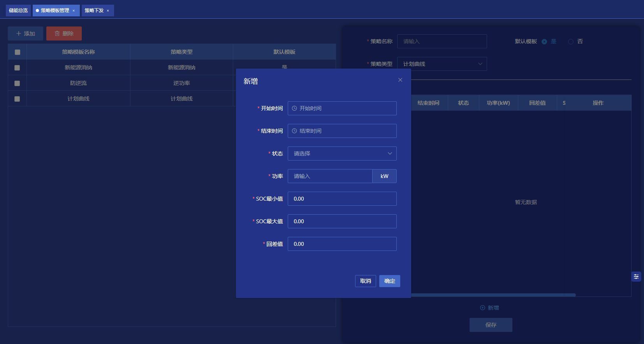This screenshot has height=344, width=644.
Task: Click the clock icon in 开始时间 field
Action: click(x=294, y=108)
